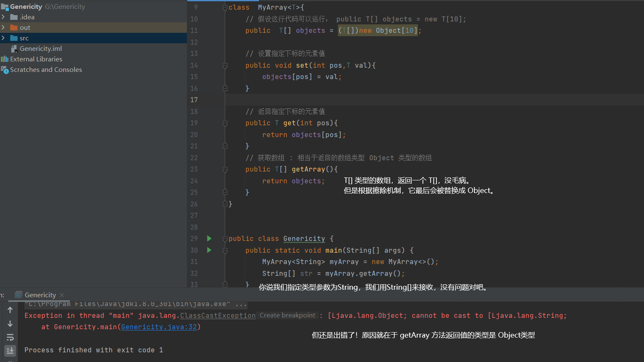Toggle soft-wrap in the console
This screenshot has width=644, height=362.
pyautogui.click(x=10, y=337)
